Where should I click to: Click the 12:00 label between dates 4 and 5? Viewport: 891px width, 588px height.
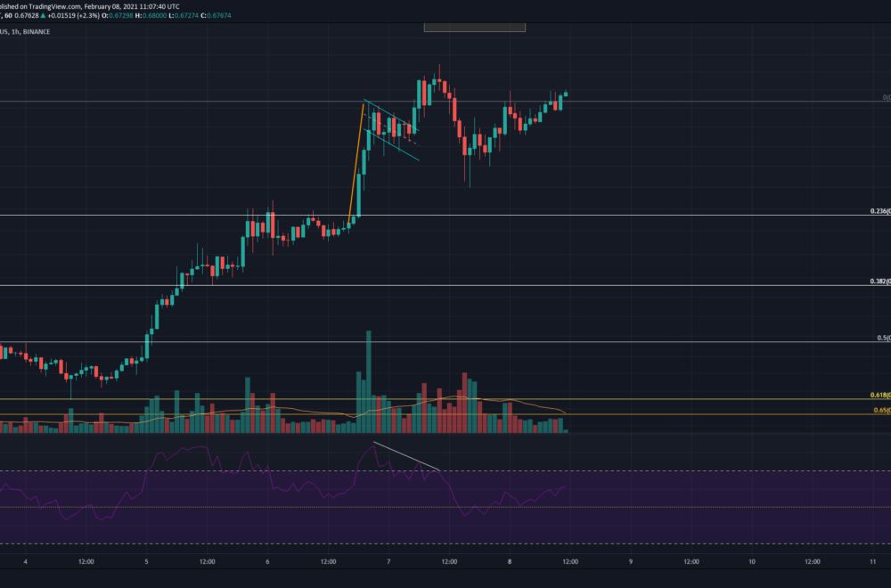86,562
